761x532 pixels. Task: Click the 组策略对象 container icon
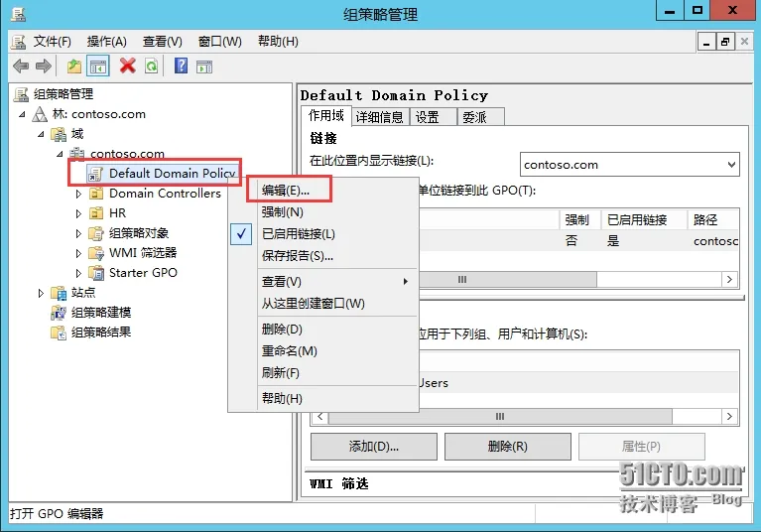pos(96,233)
